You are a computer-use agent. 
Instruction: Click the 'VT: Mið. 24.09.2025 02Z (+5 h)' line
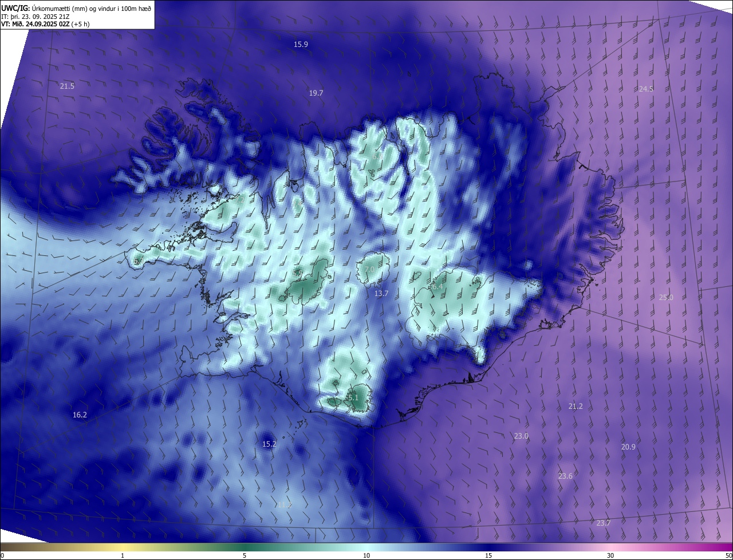(45, 24)
